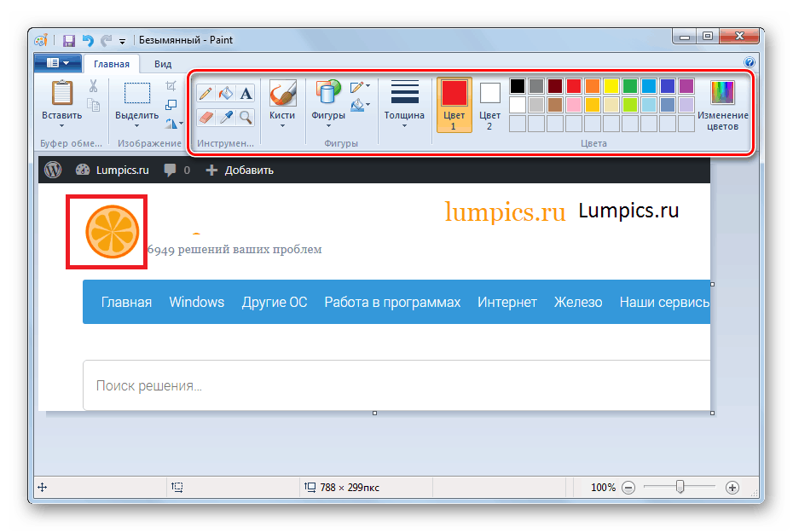Select the Pencil tool
This screenshot has width=793, height=532.
click(205, 94)
